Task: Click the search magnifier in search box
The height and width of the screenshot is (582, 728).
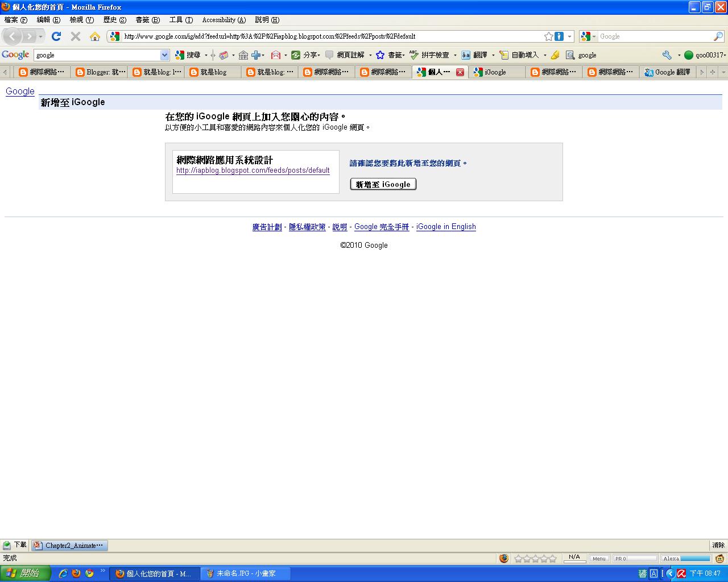Action: [718, 36]
